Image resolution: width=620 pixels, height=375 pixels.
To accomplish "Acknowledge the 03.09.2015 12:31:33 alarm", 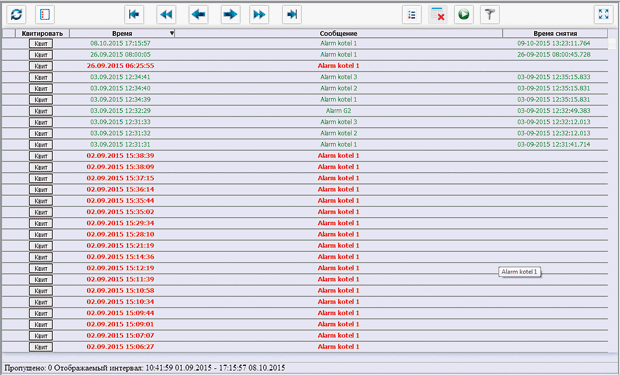I will tap(41, 122).
